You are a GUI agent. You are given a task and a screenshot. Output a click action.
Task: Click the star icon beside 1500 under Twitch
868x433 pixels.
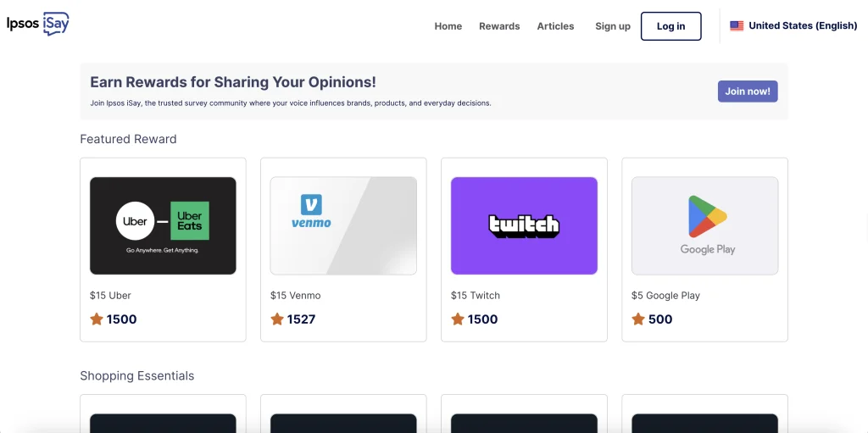click(x=458, y=319)
